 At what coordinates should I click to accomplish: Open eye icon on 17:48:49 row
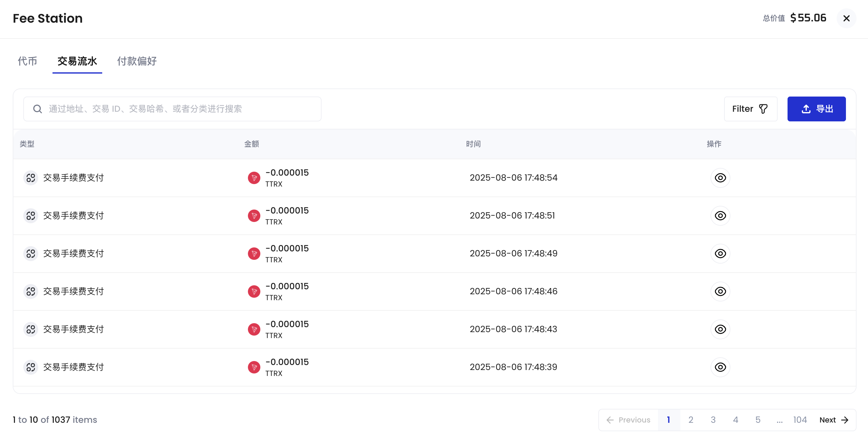tap(720, 254)
